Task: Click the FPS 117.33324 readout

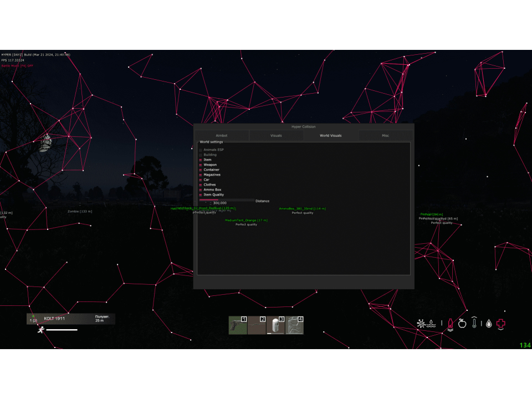Action: [x=13, y=60]
